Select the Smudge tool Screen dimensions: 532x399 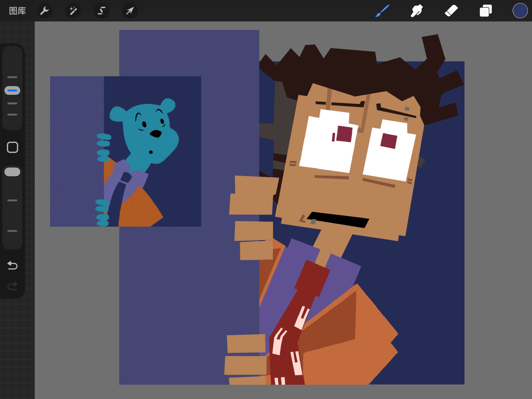[417, 11]
